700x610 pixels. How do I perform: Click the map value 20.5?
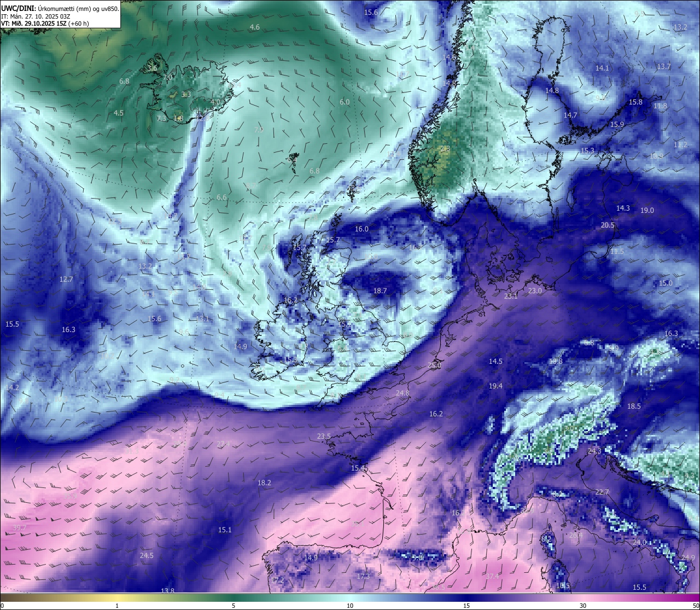pos(608,225)
